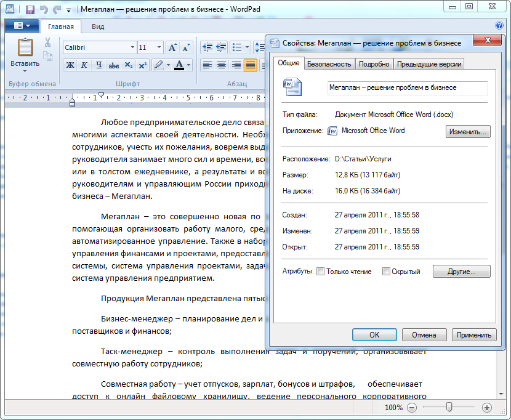Open the 'Безопасность' properties tab
The height and width of the screenshot is (420, 511).
coord(329,64)
